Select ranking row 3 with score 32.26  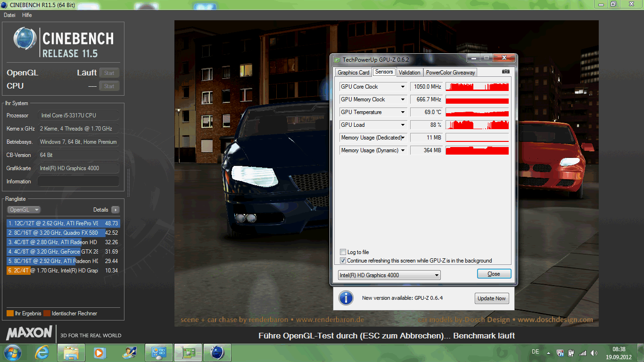(63, 242)
